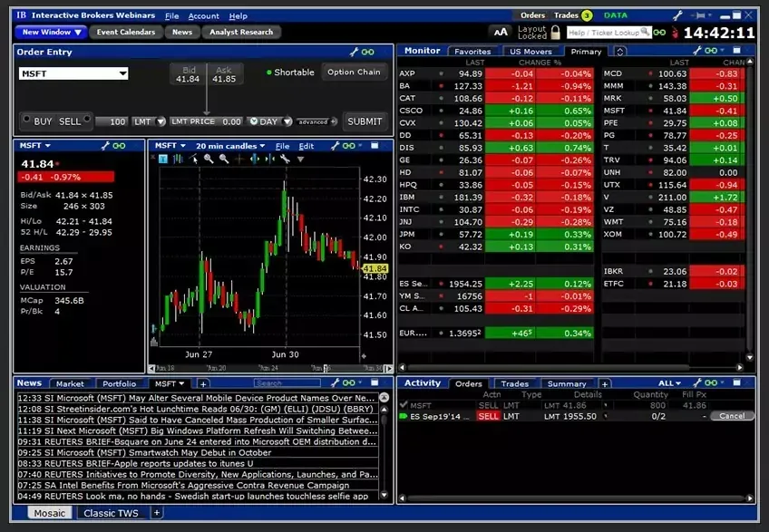Image resolution: width=769 pixels, height=532 pixels.
Task: Click green status indicator on ES Sep19'14 order
Action: 404,416
